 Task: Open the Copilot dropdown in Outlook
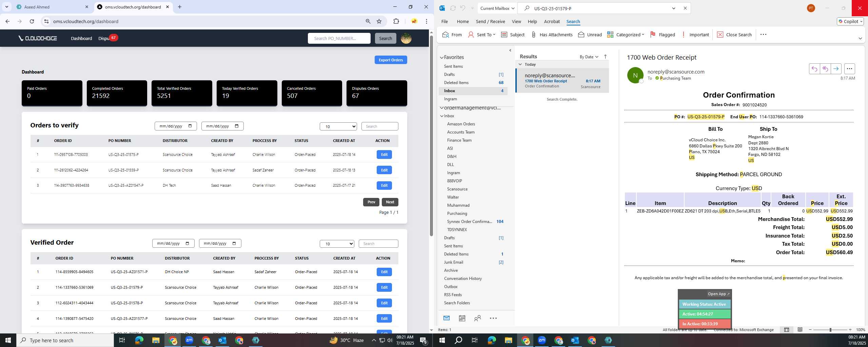coord(850,21)
